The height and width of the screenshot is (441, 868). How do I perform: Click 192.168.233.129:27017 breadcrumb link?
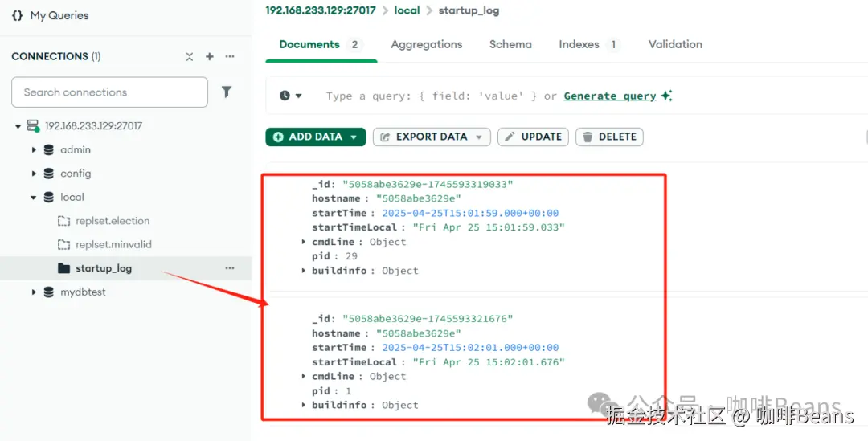click(321, 10)
